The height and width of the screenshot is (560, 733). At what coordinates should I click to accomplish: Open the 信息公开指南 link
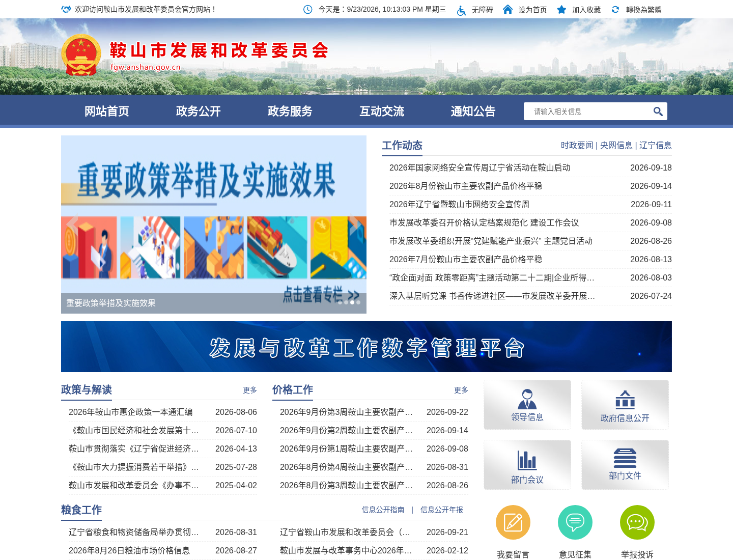click(x=383, y=510)
